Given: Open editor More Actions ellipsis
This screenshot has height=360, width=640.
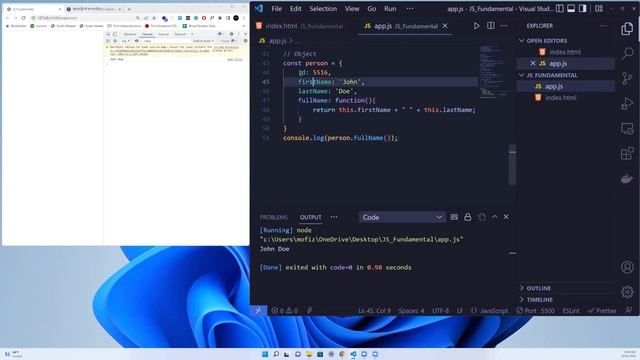Looking at the screenshot, I should click(x=504, y=26).
